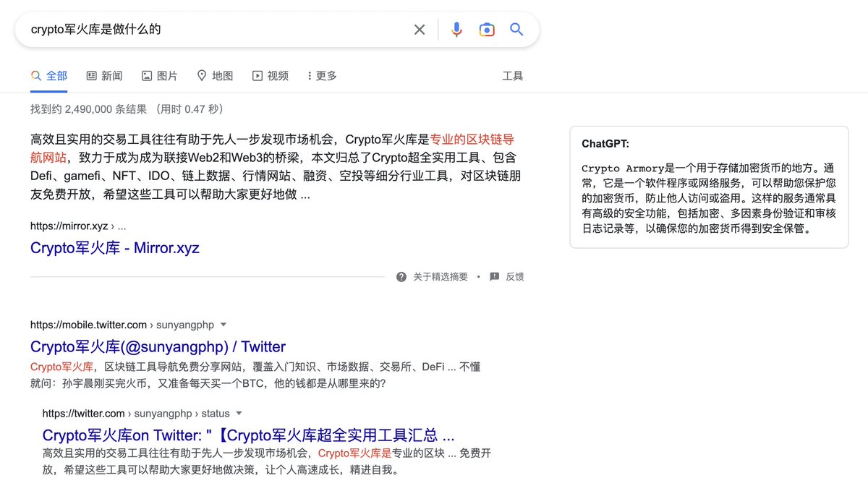This screenshot has width=868, height=478.
Task: Click the question mark icon beside 关于精选摘要
Action: coord(401,277)
